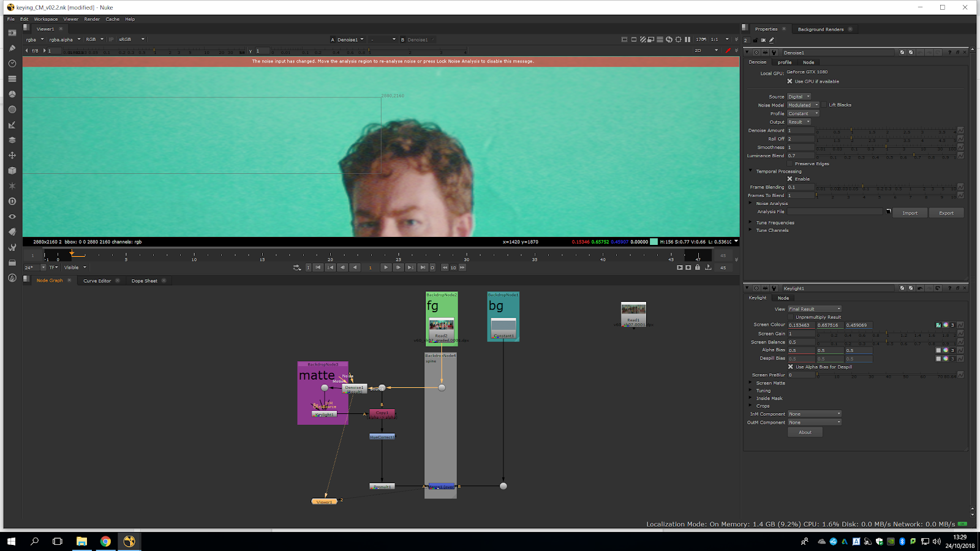The height and width of the screenshot is (551, 980).
Task: Expand the Tune Frequencies section
Action: [x=750, y=223]
